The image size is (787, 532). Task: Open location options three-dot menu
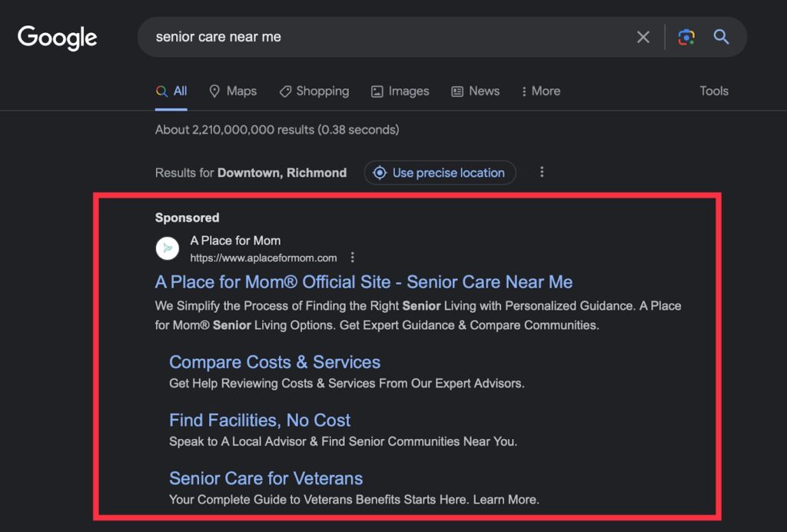point(542,172)
